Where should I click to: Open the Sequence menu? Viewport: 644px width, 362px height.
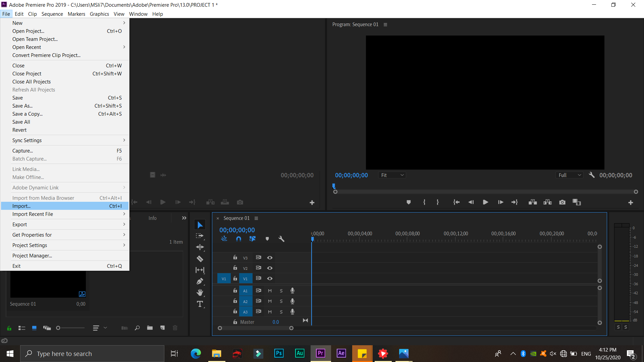coord(52,14)
